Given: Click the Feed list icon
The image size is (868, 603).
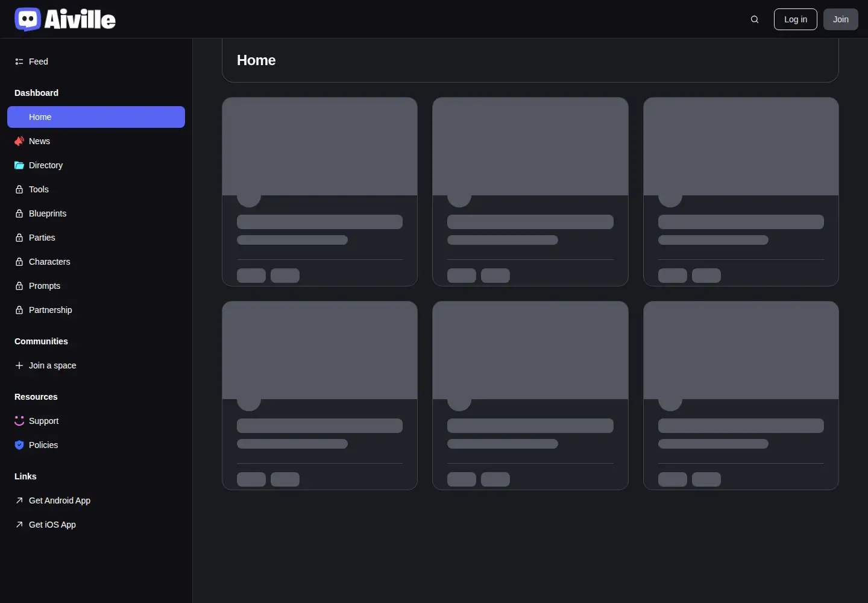Looking at the screenshot, I should point(19,62).
